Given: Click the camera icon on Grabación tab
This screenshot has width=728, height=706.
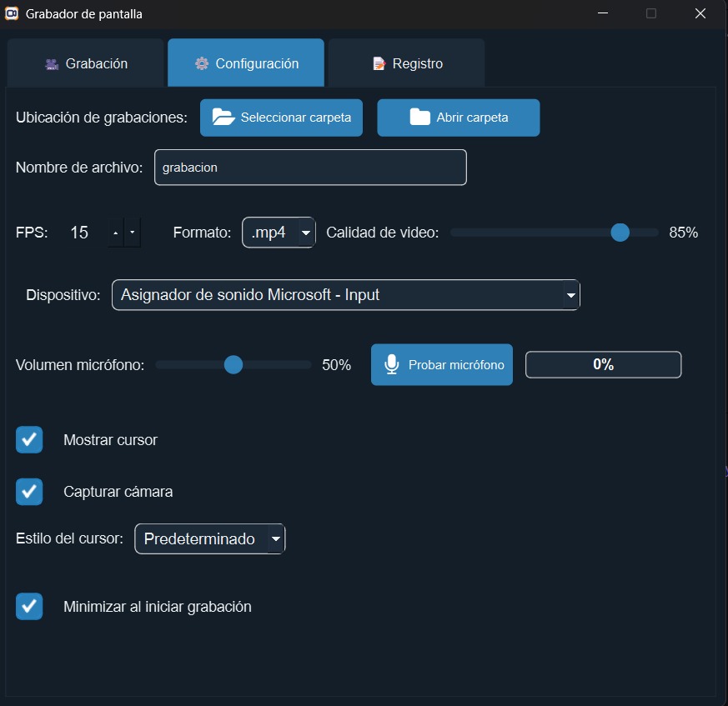Looking at the screenshot, I should click(x=52, y=63).
